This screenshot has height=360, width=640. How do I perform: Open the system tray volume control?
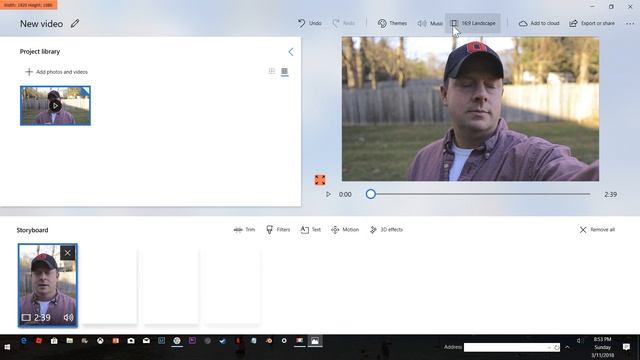pyautogui.click(x=580, y=340)
